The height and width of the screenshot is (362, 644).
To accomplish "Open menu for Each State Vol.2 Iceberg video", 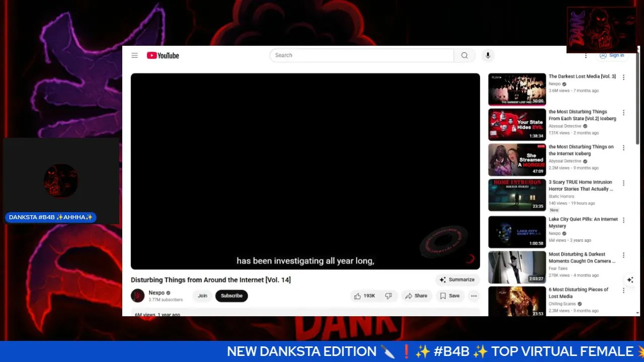I will (x=623, y=113).
